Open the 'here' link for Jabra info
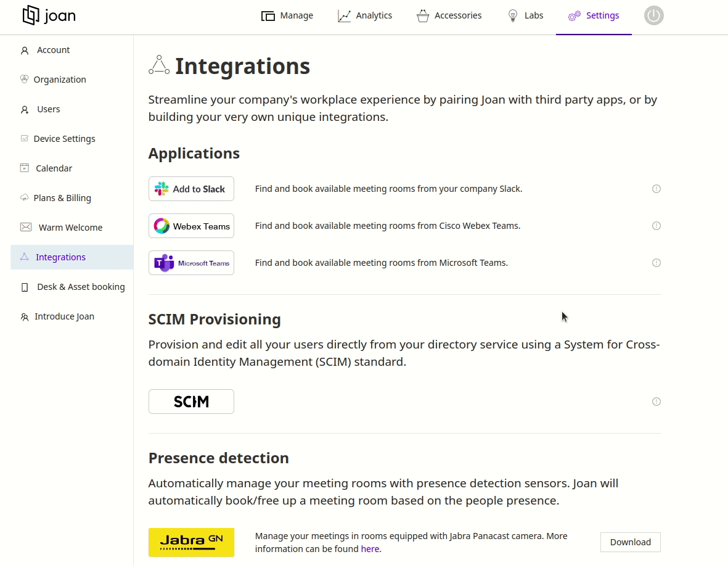Viewport: 728px width, 565px height. (370, 549)
